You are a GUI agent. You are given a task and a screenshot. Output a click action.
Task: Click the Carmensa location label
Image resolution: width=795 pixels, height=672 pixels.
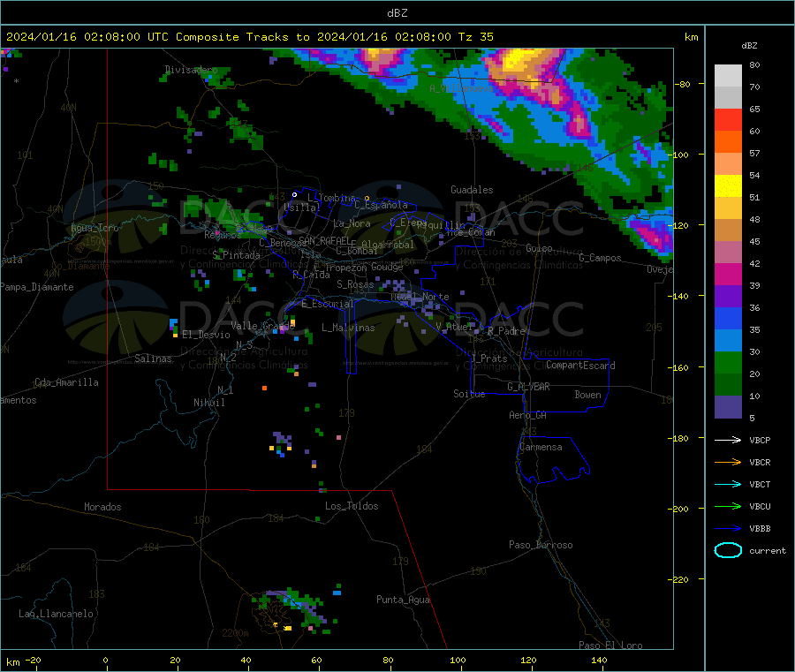click(541, 447)
